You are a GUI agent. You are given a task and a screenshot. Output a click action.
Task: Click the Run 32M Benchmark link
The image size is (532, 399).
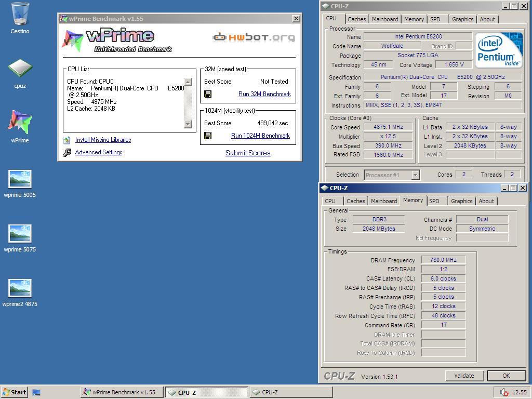coord(264,94)
